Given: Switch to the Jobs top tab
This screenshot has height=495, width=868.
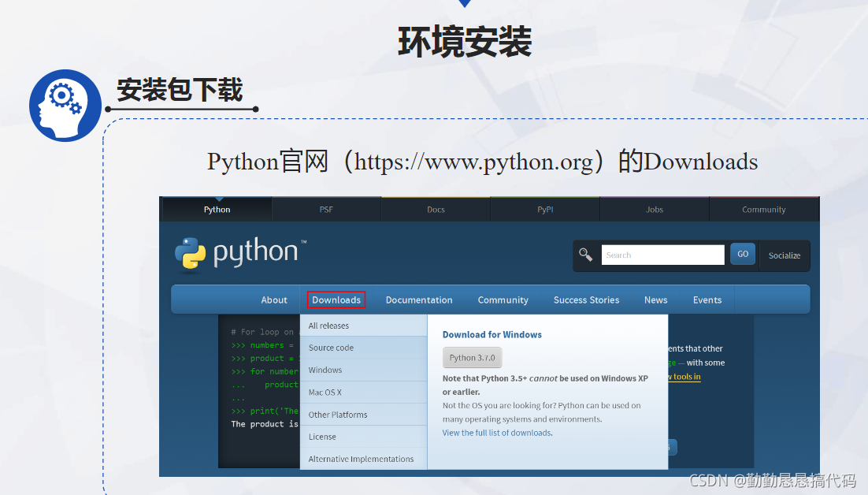Looking at the screenshot, I should [x=655, y=210].
